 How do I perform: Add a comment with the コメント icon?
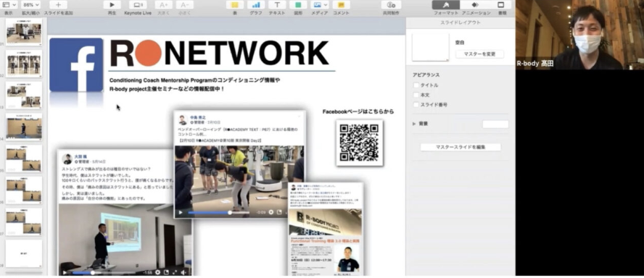click(x=341, y=5)
